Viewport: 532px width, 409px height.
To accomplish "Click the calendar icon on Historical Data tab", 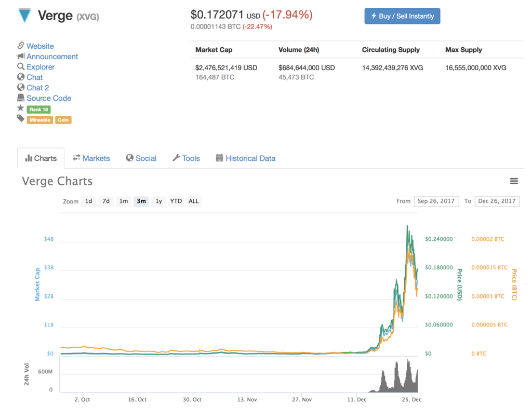I will (220, 158).
